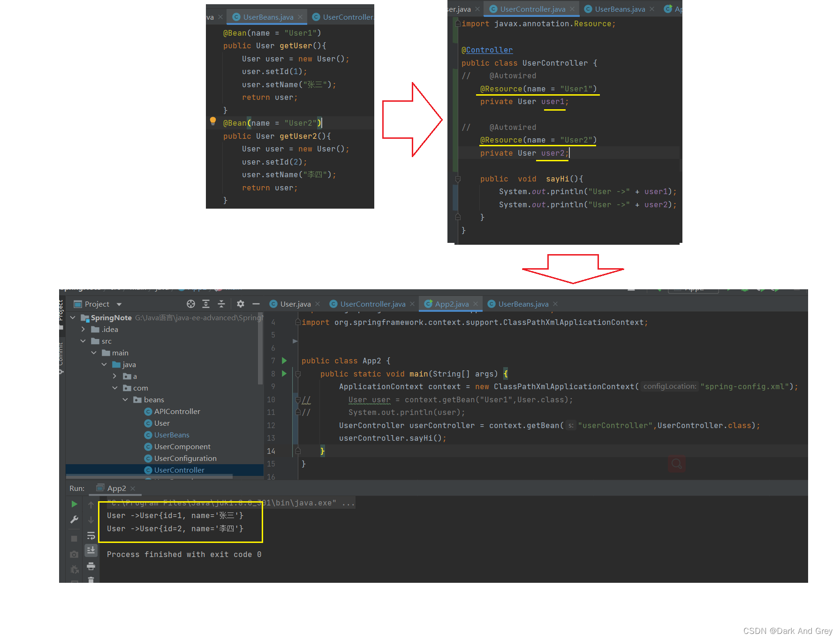Rerun App2 with green play in Run panel

pyautogui.click(x=74, y=504)
